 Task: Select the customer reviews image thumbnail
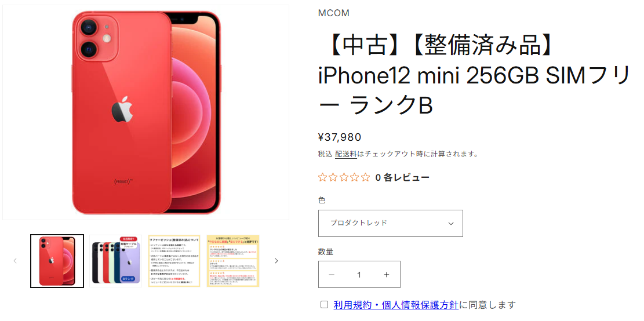[233, 261]
